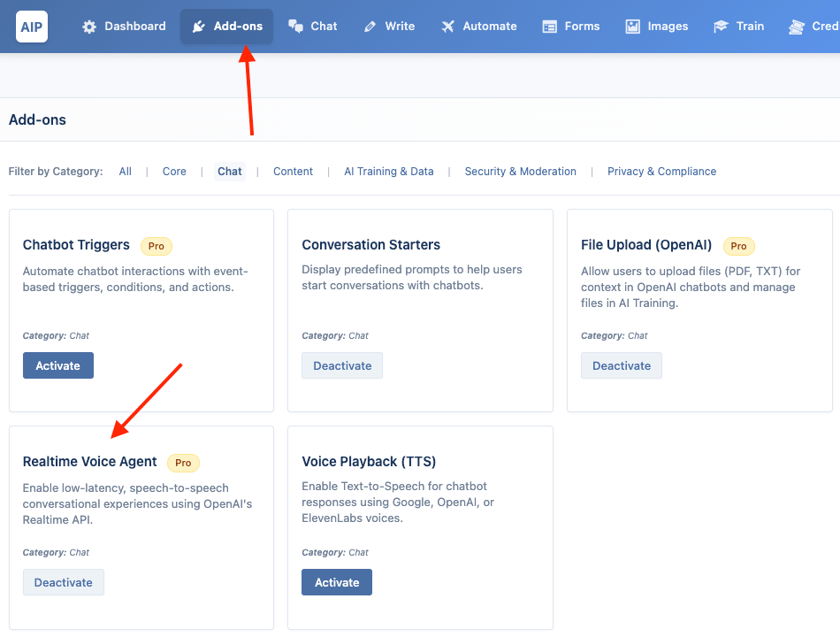This screenshot has width=840, height=637.
Task: Deactivate the Conversation Starters add-on
Action: [x=342, y=365]
